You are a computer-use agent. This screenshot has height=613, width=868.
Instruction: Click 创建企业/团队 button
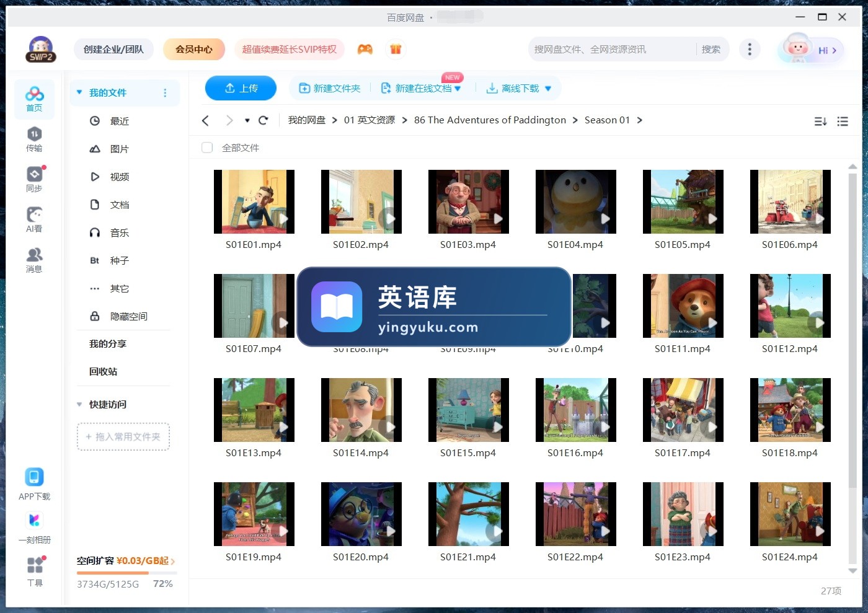tap(113, 49)
